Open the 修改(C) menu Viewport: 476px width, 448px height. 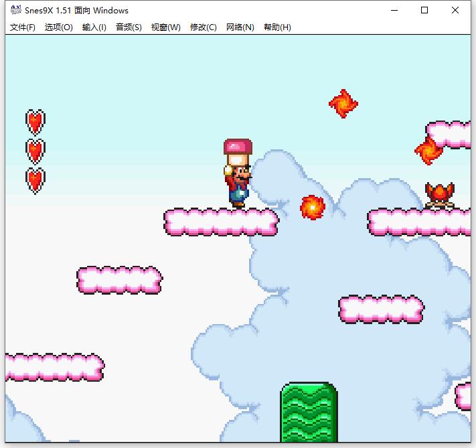[204, 27]
